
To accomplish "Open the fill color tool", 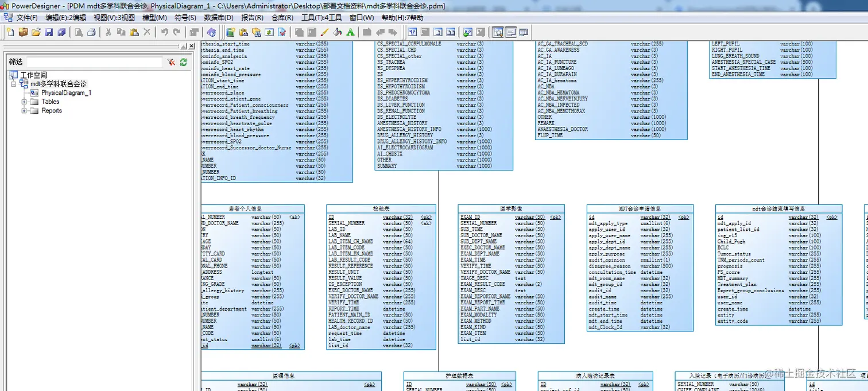I will [336, 33].
